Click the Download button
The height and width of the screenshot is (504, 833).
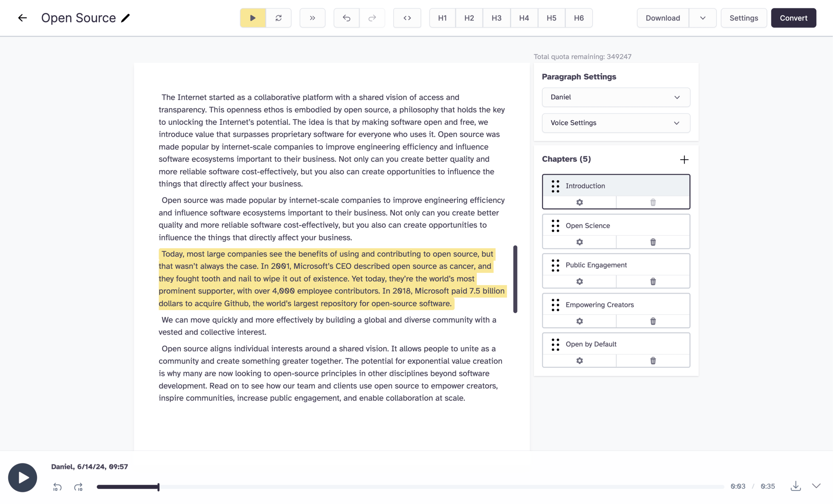663,18
